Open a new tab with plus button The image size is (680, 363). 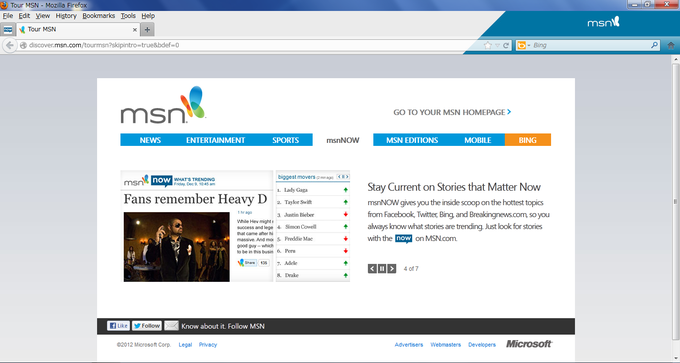pos(147,29)
